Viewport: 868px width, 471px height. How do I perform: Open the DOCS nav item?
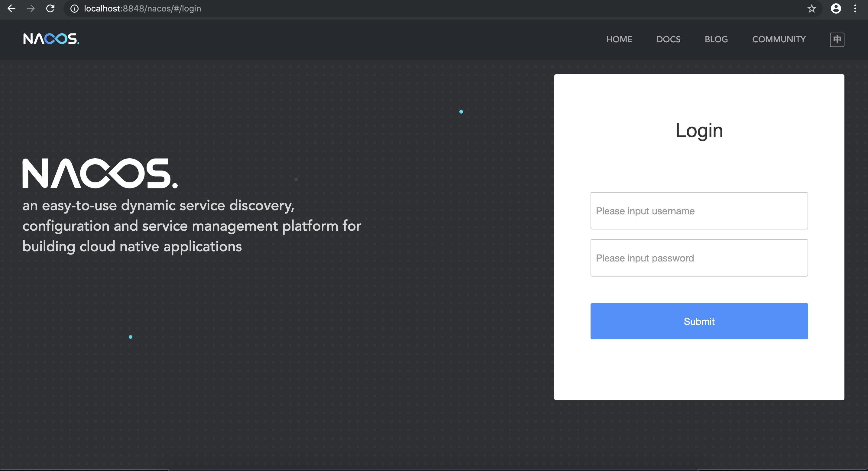668,39
